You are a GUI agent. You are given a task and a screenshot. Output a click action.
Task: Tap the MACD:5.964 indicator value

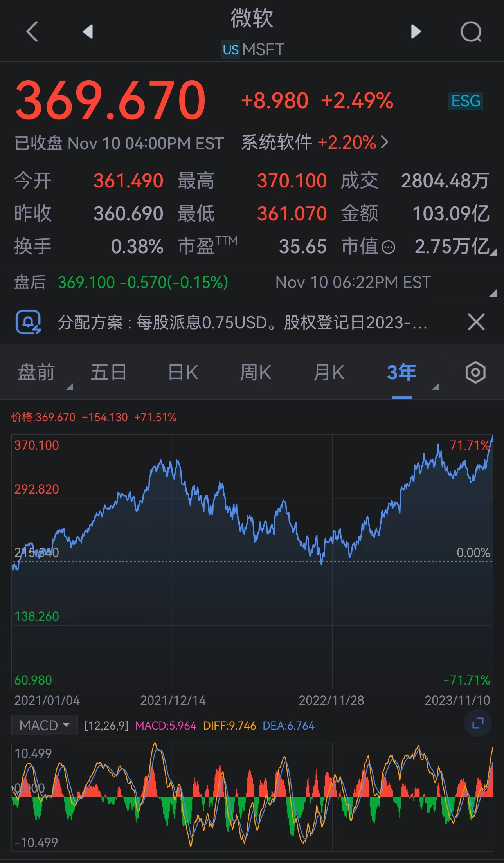point(166,726)
